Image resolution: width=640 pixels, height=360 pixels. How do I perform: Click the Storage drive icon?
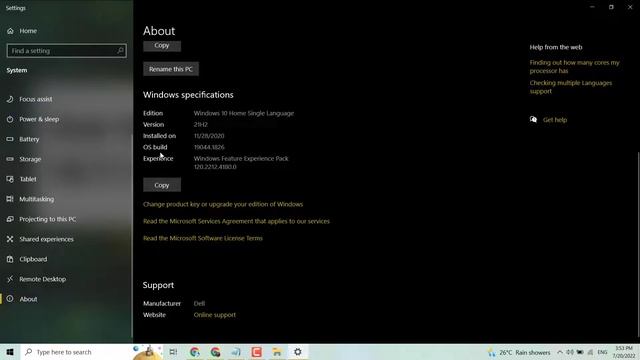10,159
